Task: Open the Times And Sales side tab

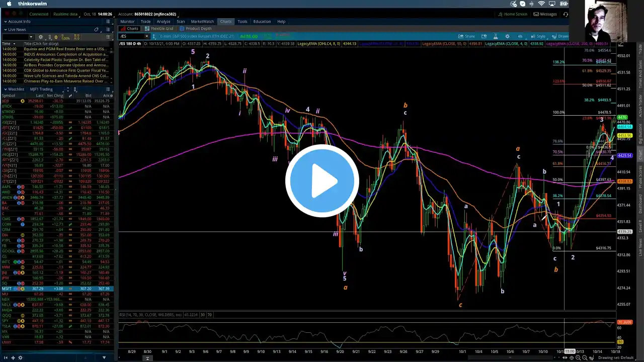Action: pyautogui.click(x=640, y=73)
